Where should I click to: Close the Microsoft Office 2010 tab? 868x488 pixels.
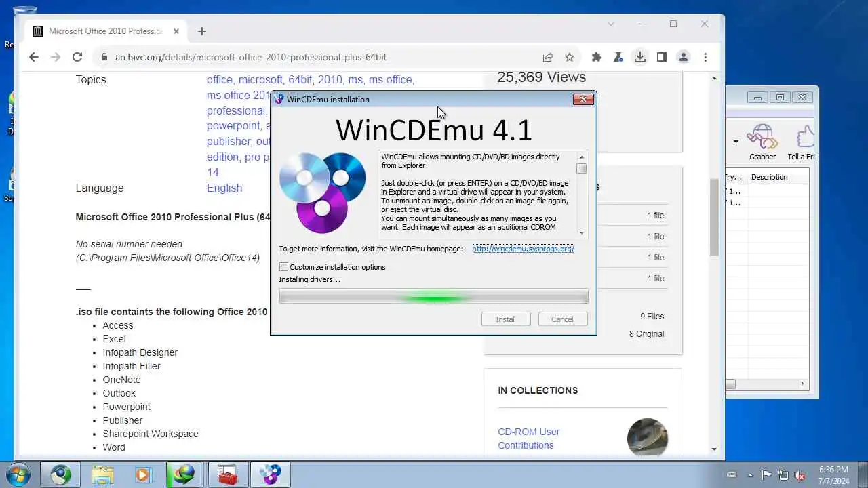(176, 31)
